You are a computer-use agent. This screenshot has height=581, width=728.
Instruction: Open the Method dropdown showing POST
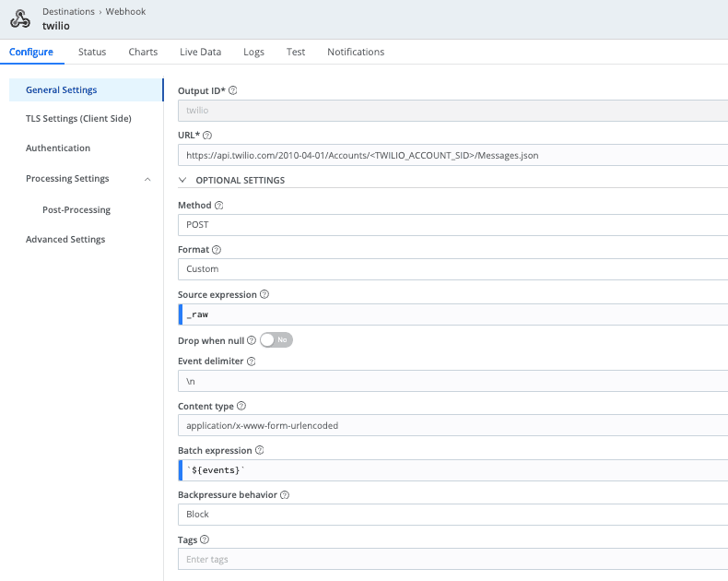(452, 225)
